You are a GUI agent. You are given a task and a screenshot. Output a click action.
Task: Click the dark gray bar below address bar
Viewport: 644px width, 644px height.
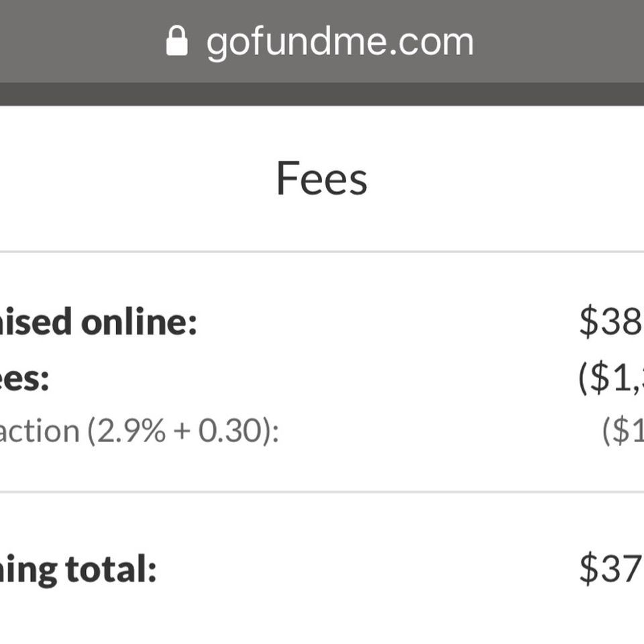[322, 94]
